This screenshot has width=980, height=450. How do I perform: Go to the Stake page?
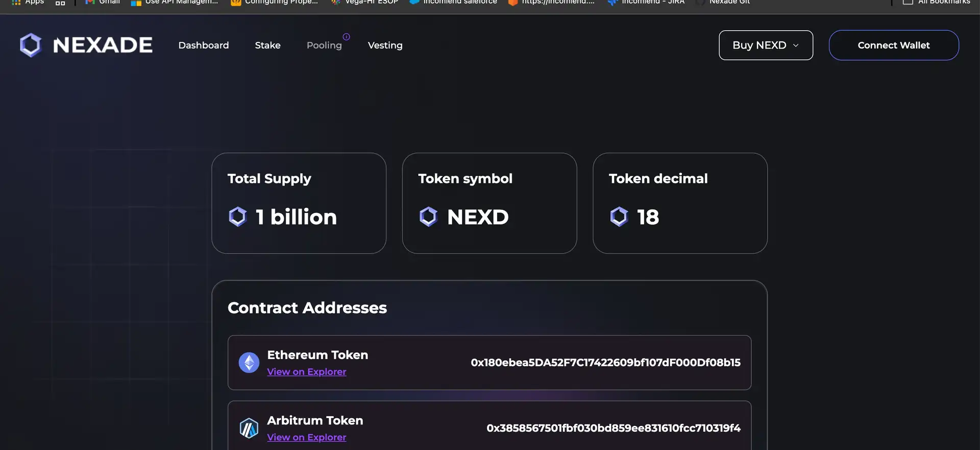(267, 45)
